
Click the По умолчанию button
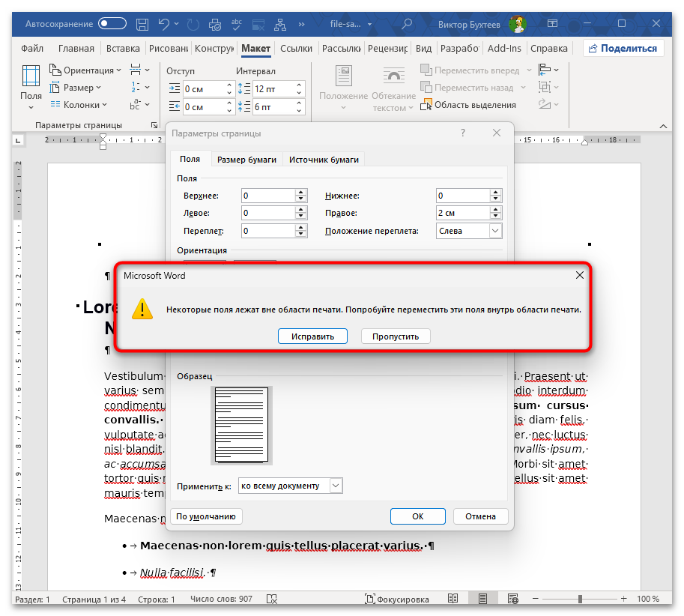[x=206, y=516]
